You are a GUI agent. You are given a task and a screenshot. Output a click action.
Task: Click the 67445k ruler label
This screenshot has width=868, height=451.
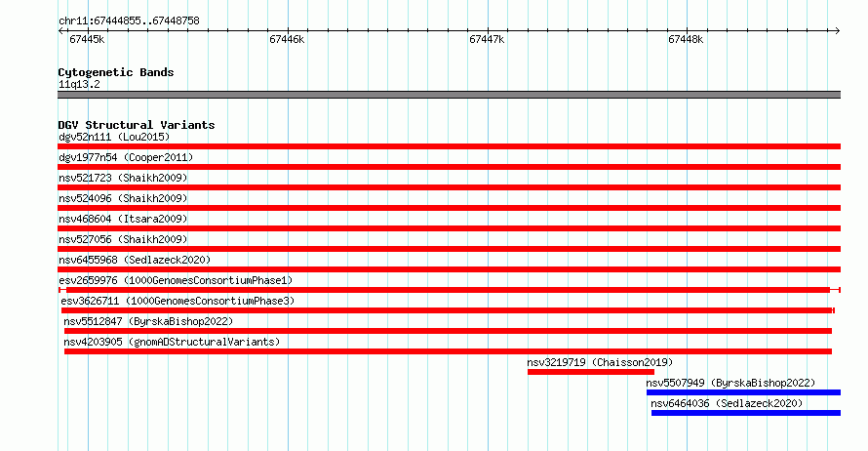pos(87,39)
